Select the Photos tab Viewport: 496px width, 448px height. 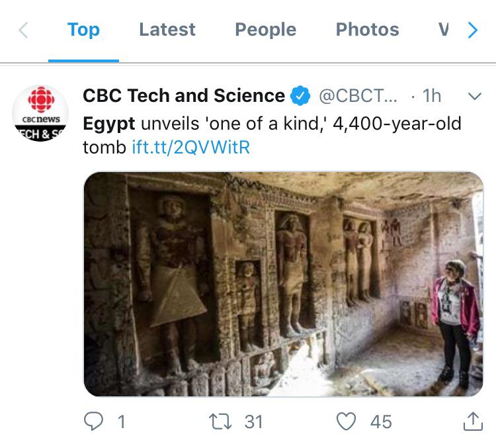pos(367,30)
